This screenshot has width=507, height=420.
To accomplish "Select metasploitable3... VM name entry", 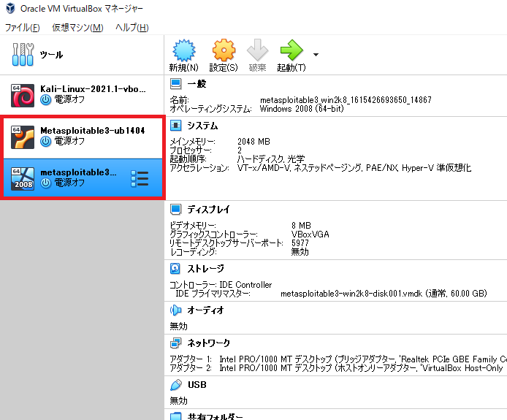I will [x=78, y=172].
